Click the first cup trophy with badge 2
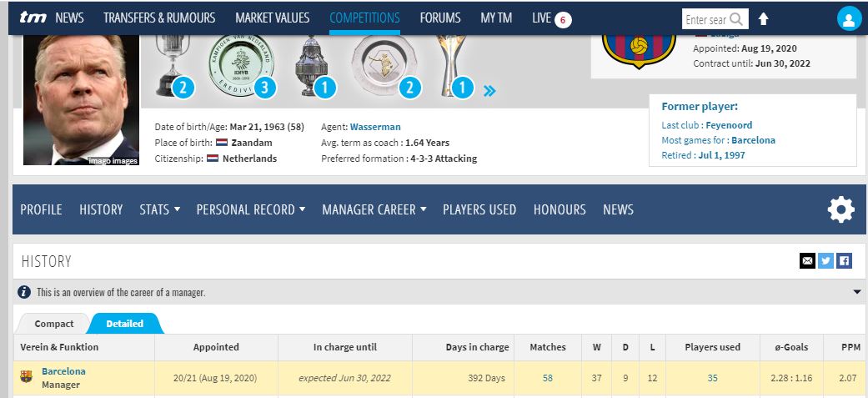Image resolution: width=868 pixels, height=398 pixels. (x=172, y=65)
